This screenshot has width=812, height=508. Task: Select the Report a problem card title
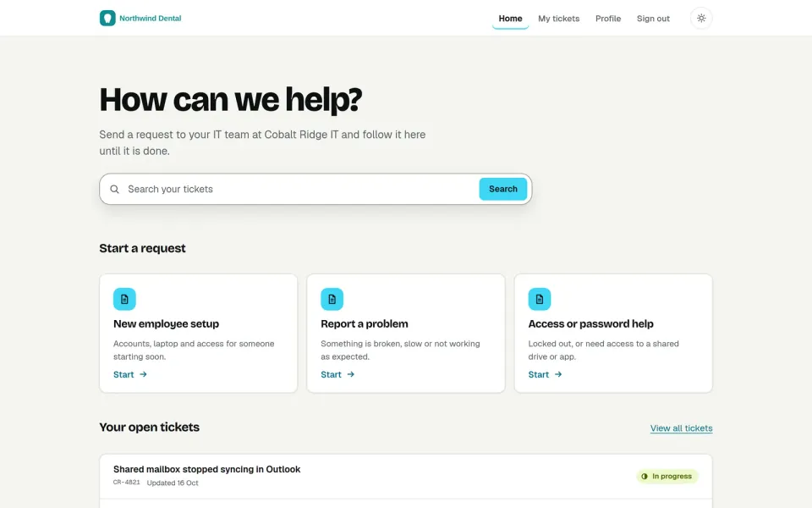(x=364, y=324)
